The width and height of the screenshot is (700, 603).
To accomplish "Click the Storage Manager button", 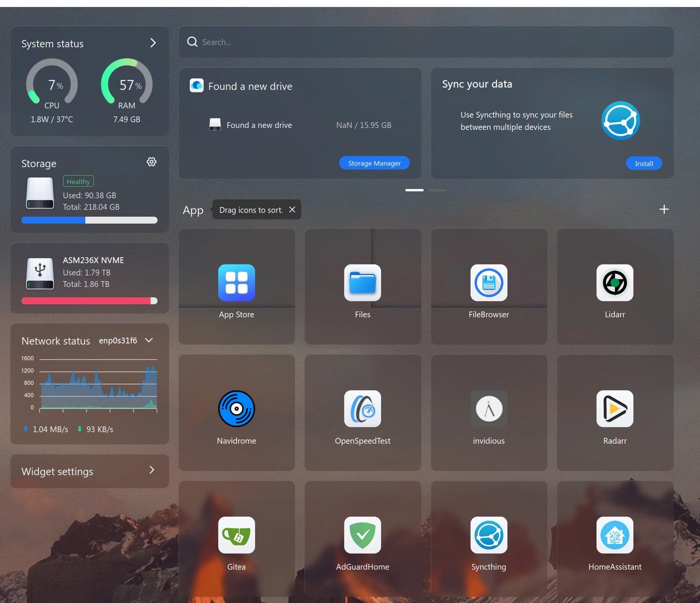I will pyautogui.click(x=374, y=163).
